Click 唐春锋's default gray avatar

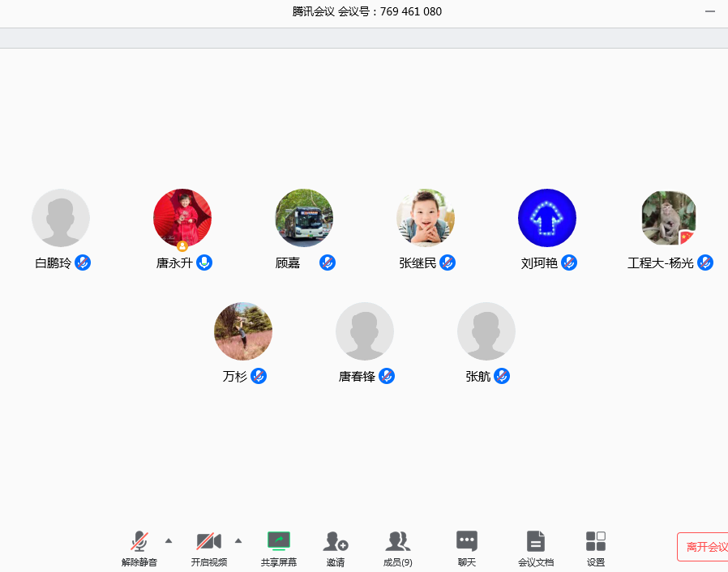point(365,331)
